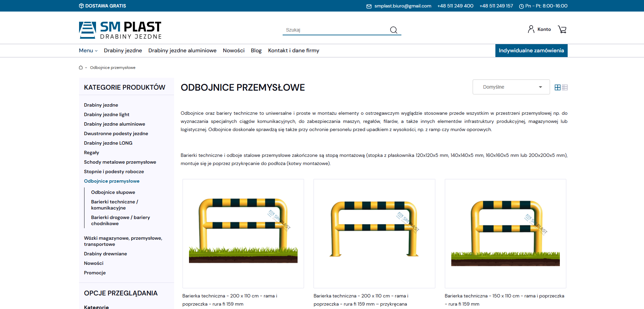Open the shopping cart icon
The width and height of the screenshot is (644, 309).
(562, 29)
